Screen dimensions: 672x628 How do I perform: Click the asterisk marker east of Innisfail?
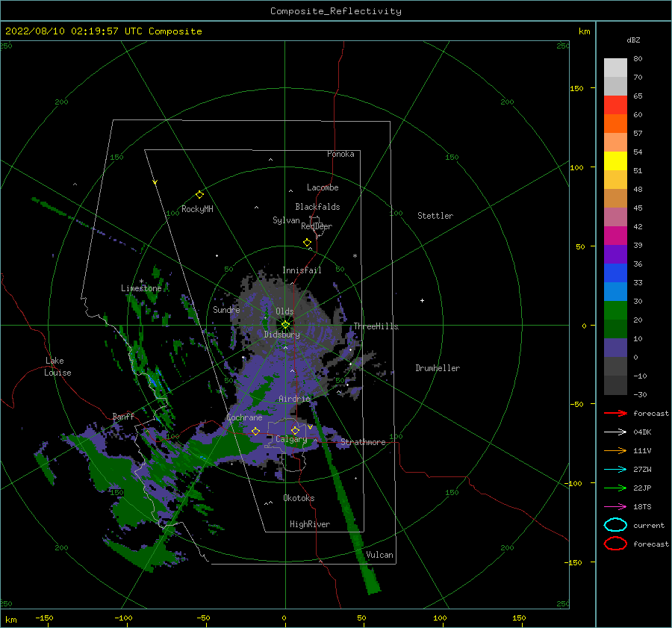pos(355,256)
